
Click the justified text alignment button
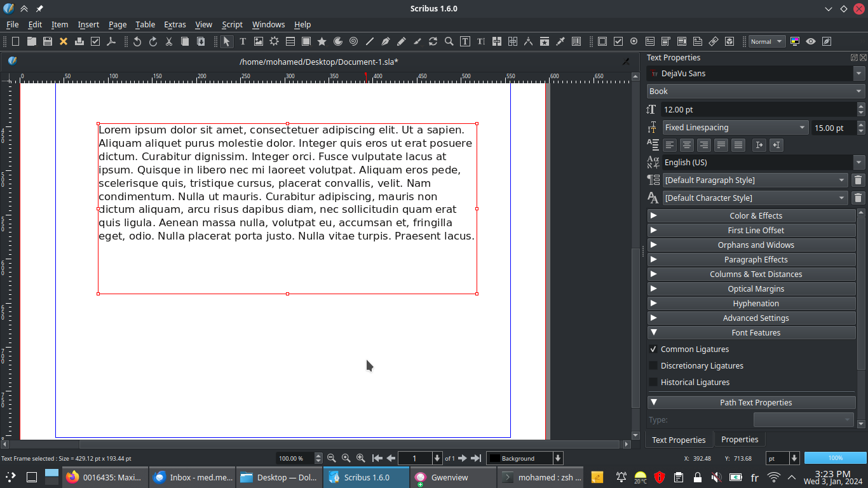(721, 145)
